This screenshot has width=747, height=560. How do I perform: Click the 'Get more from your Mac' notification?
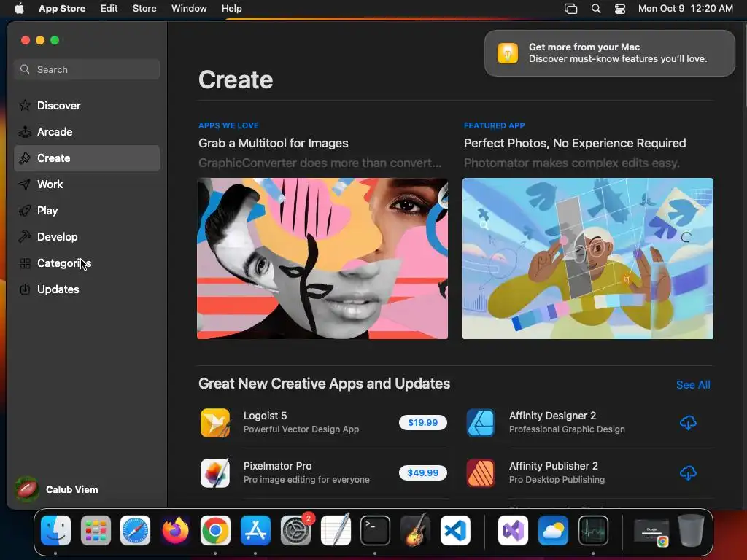610,52
